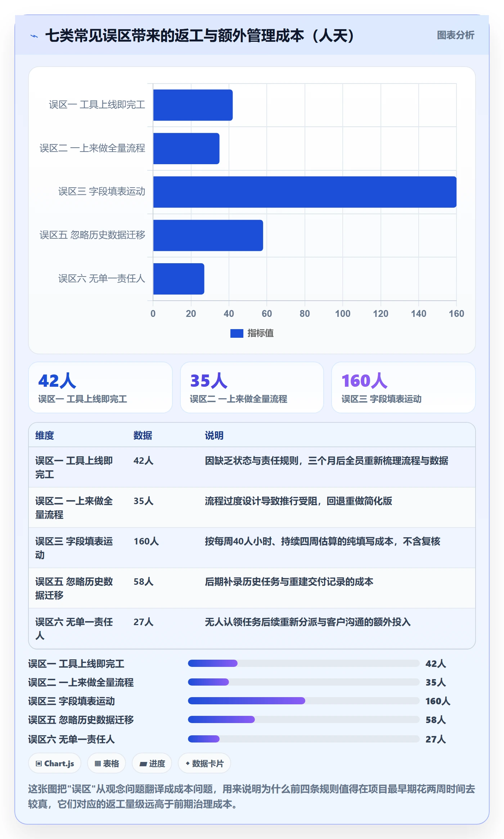Click progress bar for 误区一 工具上线即完工

point(304,663)
